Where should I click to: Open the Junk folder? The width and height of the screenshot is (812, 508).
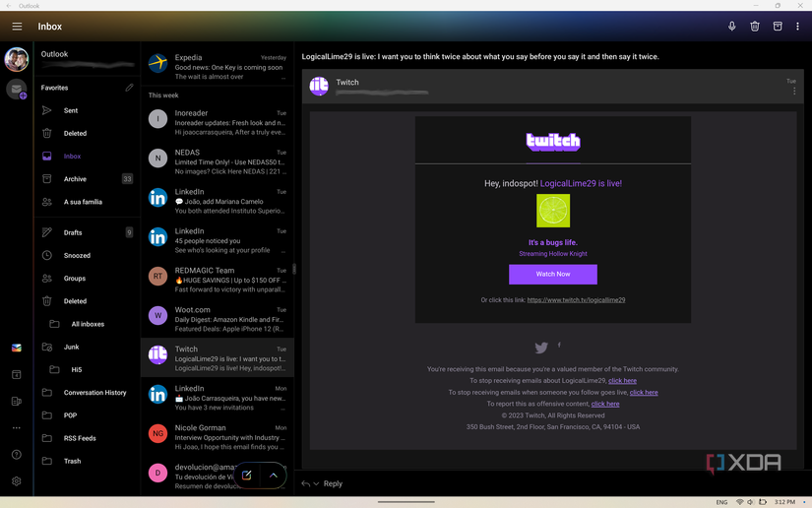click(88, 347)
